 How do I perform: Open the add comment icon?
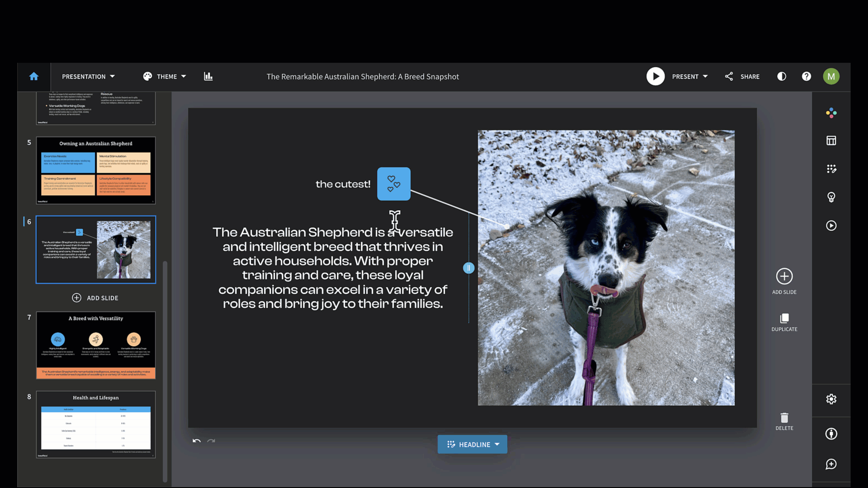point(831,464)
